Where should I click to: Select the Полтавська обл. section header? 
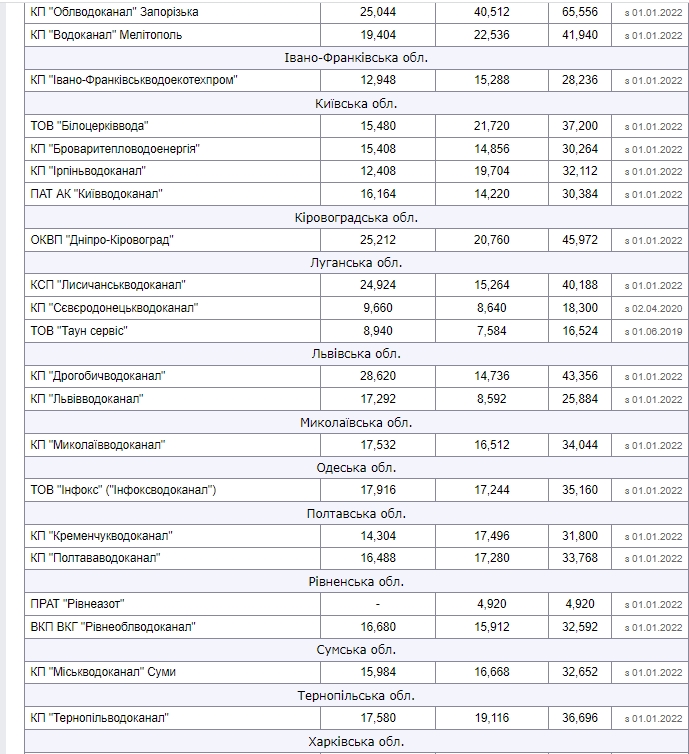(356, 513)
